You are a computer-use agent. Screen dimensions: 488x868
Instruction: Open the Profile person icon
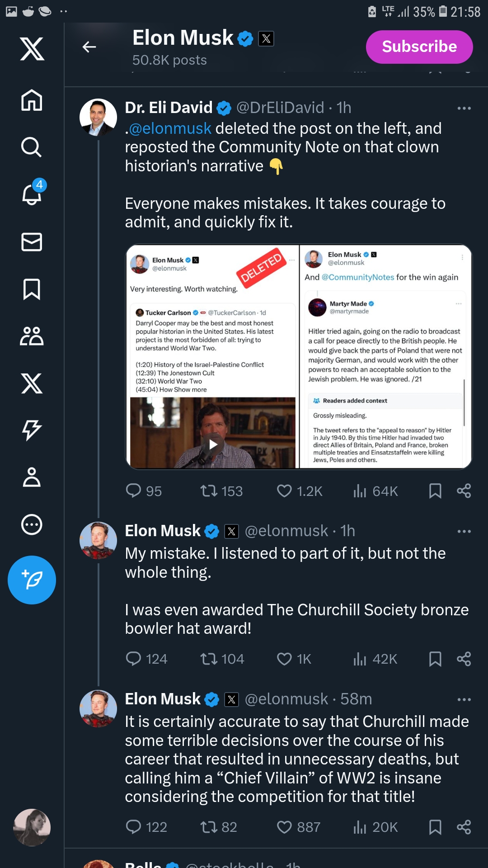tap(32, 477)
